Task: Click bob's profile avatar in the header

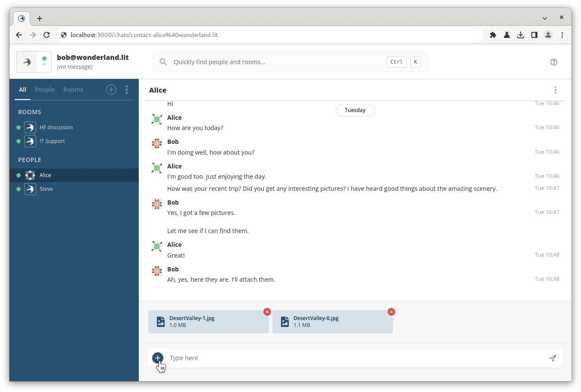Action: (27, 62)
